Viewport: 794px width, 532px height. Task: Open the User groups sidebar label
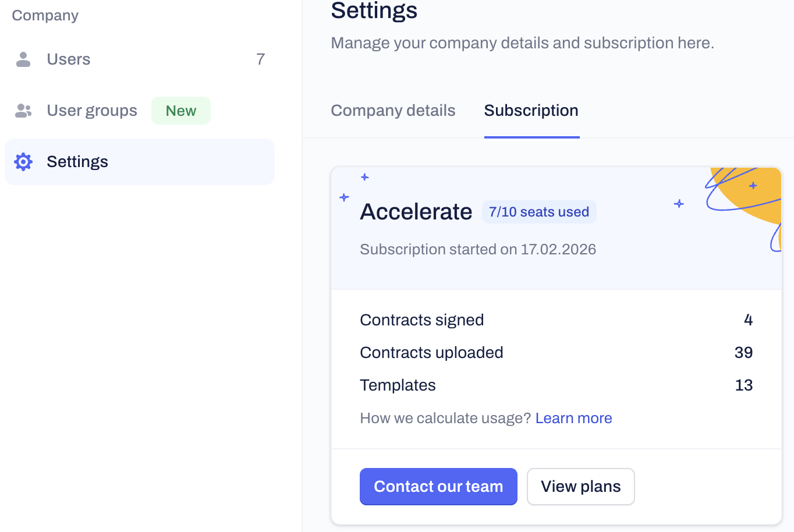click(x=92, y=111)
